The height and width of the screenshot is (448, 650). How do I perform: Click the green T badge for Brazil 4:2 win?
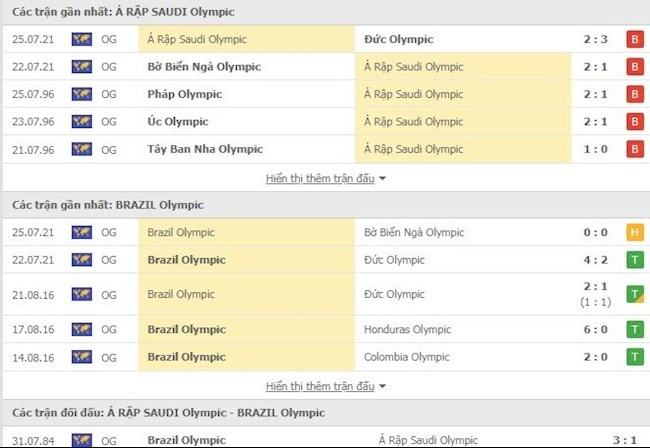click(633, 260)
